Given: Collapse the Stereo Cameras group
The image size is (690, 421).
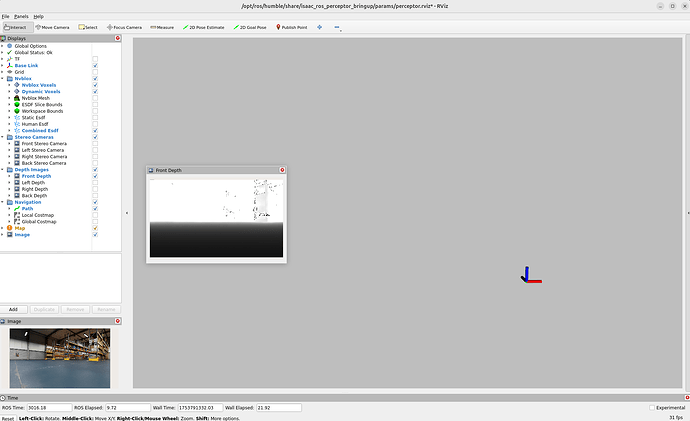Looking at the screenshot, I should coord(3,137).
